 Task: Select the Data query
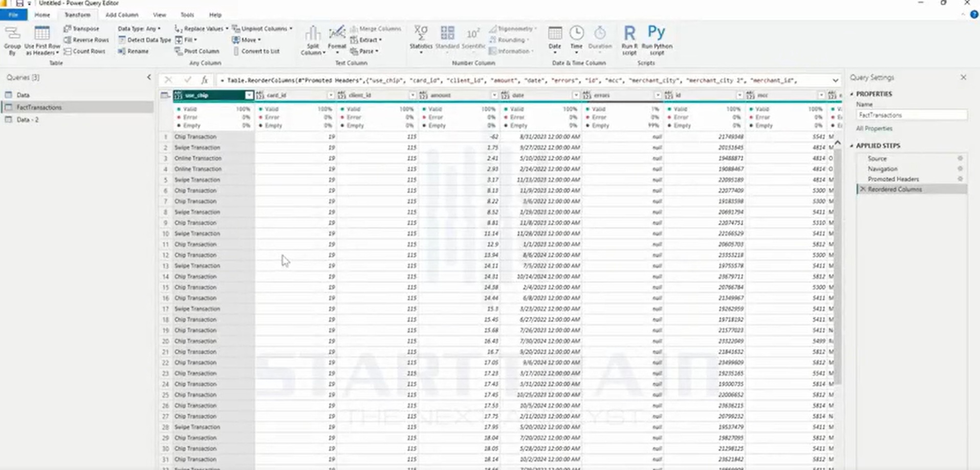click(77, 95)
